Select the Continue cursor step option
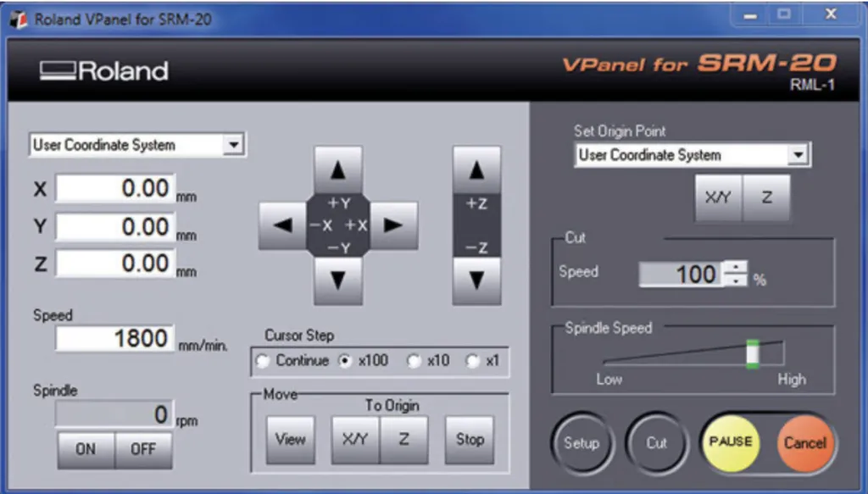 click(x=263, y=361)
